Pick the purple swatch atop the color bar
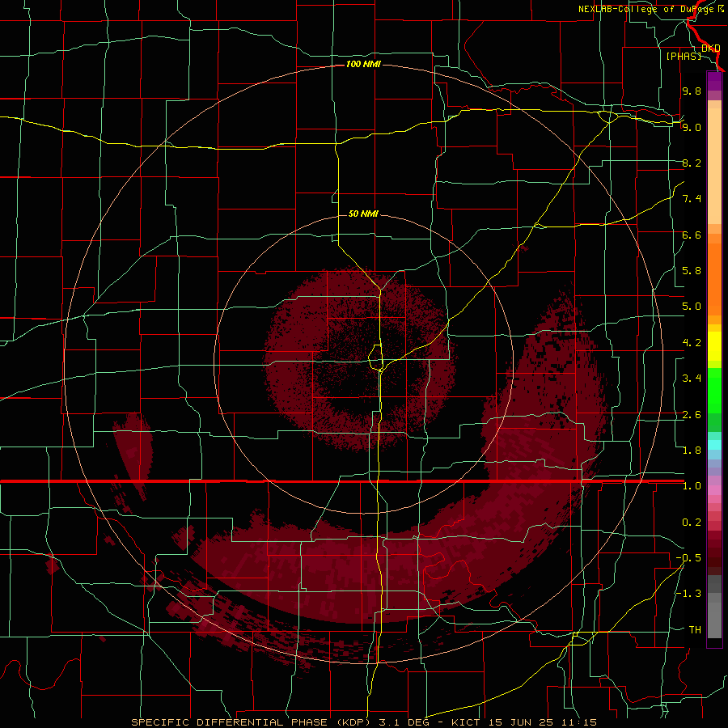Viewport: 728px width, 728px height. (714, 81)
